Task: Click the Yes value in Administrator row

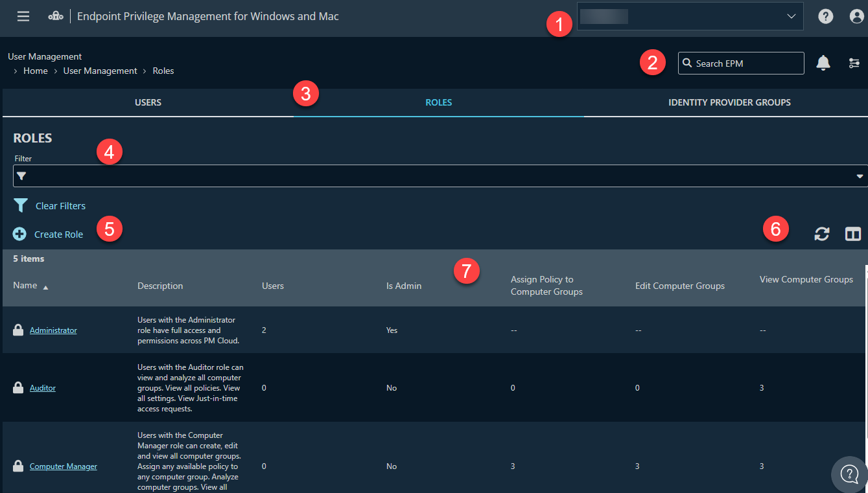Action: coord(392,330)
